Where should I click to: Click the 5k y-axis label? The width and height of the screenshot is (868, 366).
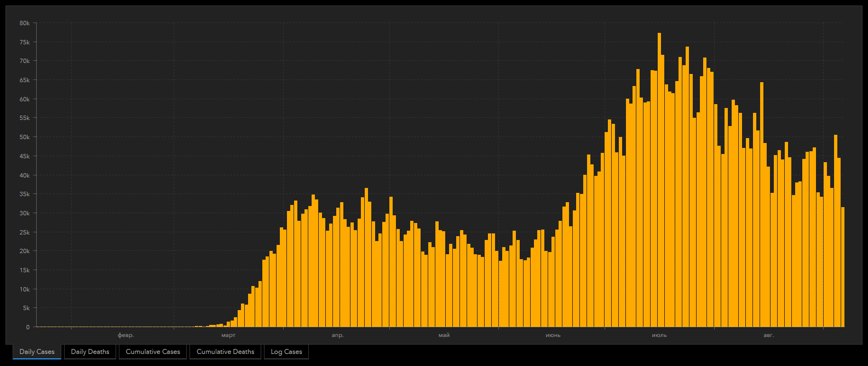[26, 308]
